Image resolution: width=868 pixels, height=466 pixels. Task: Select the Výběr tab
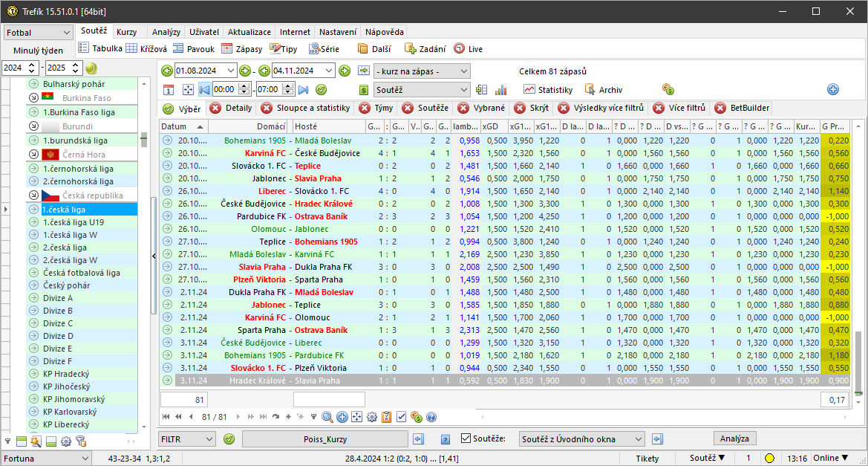pos(182,109)
